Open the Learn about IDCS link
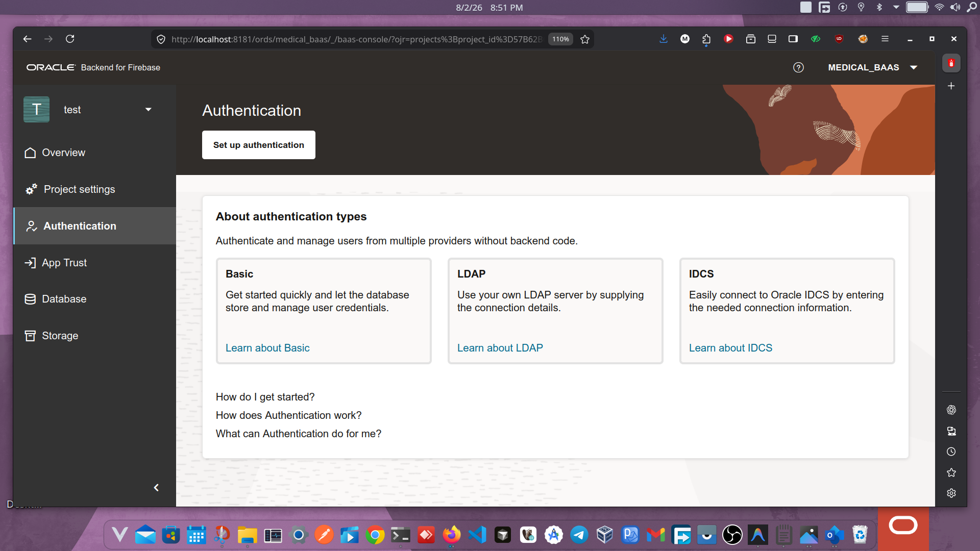 coord(730,348)
